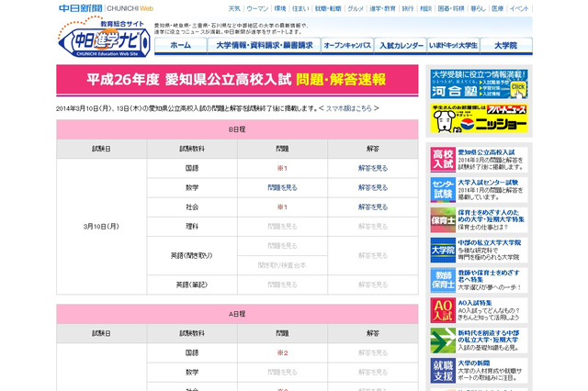Image resolution: width=588 pixels, height=391 pixels.
Task: Click the blue センター試験 sidebar icon
Action: click(443, 190)
